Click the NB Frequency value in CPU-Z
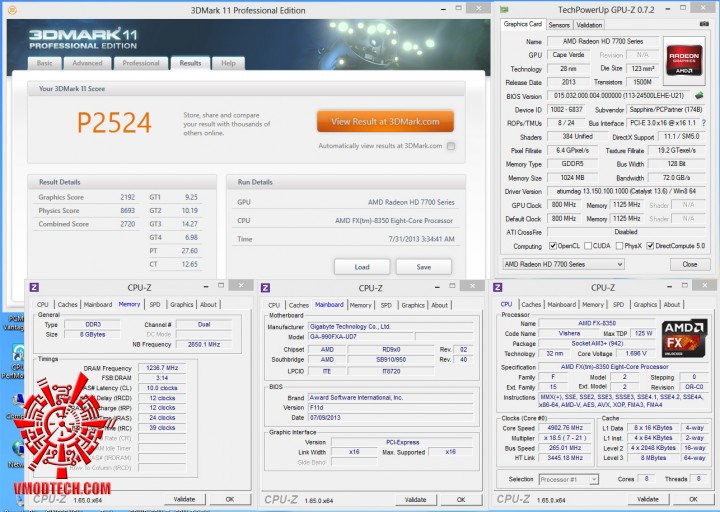 (x=204, y=344)
